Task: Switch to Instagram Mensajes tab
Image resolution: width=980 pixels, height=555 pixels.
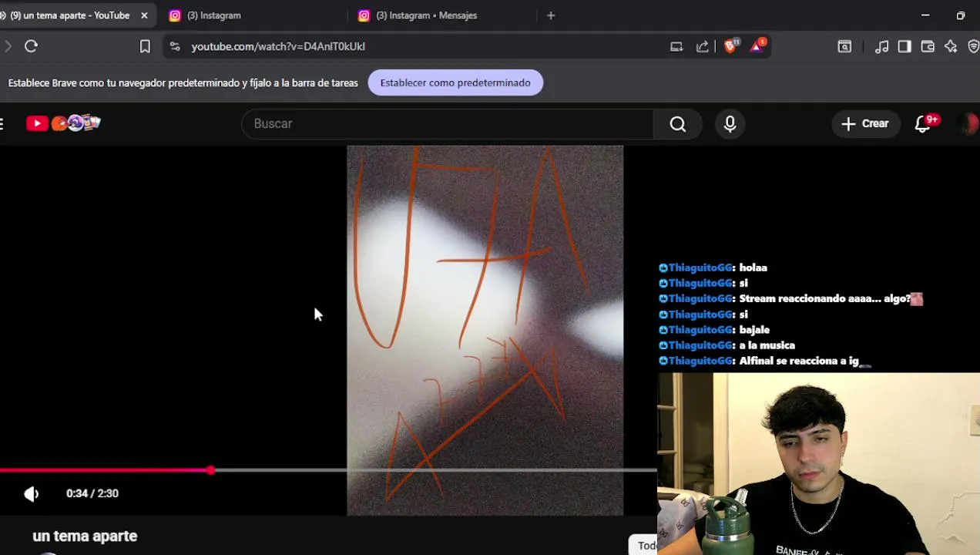Action: pos(439,15)
